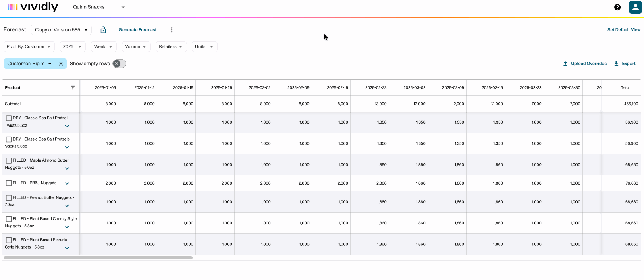Image resolution: width=644 pixels, height=280 pixels.
Task: Open the Quinn Snacks company dropdown
Action: coord(99,7)
